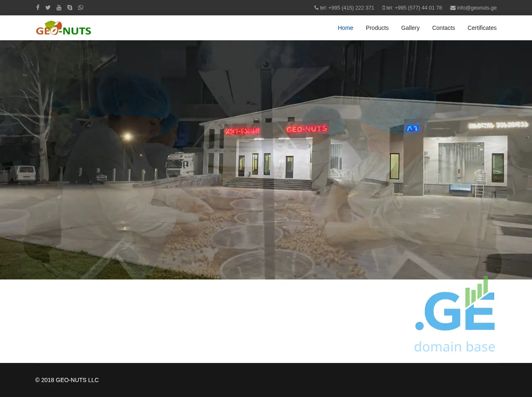
Task: Open the Twitter bird icon
Action: (48, 7)
